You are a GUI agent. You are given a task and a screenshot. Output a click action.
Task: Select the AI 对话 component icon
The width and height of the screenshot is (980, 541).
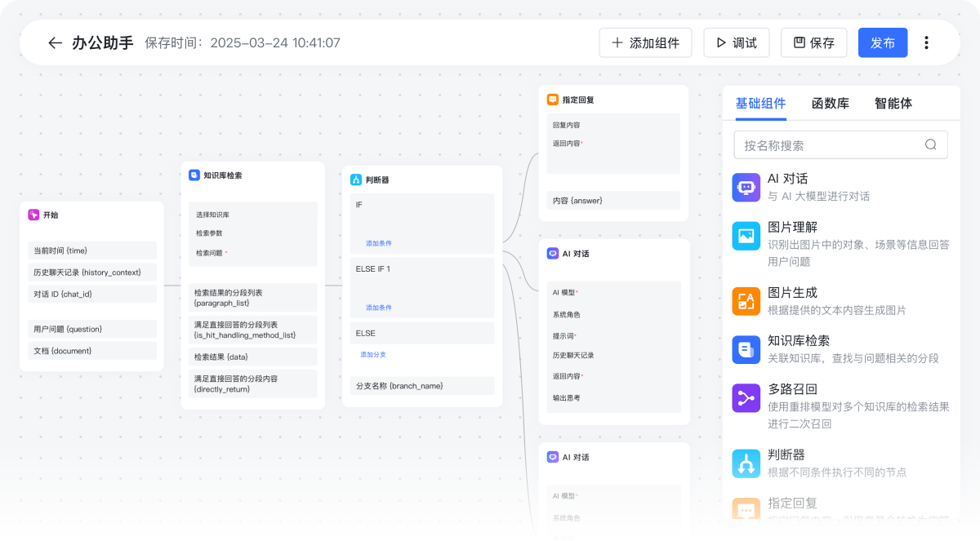point(746,187)
